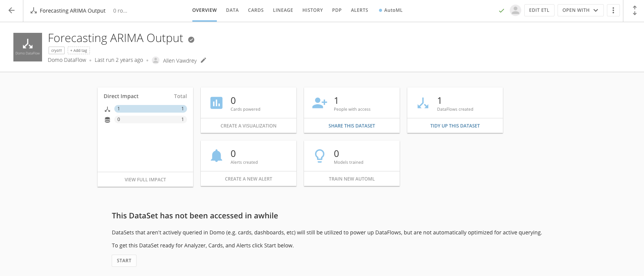The image size is (644, 276).
Task: Open the OPEN WITH dropdown
Action: [x=580, y=10]
